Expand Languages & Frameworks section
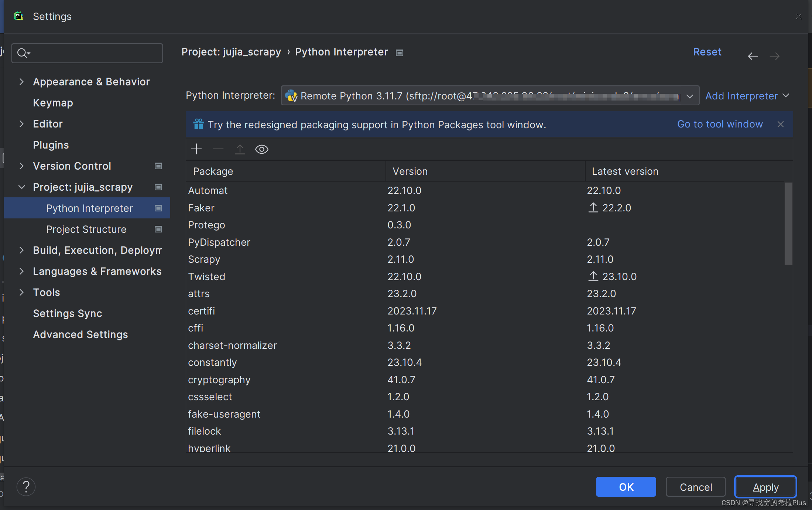 click(21, 271)
